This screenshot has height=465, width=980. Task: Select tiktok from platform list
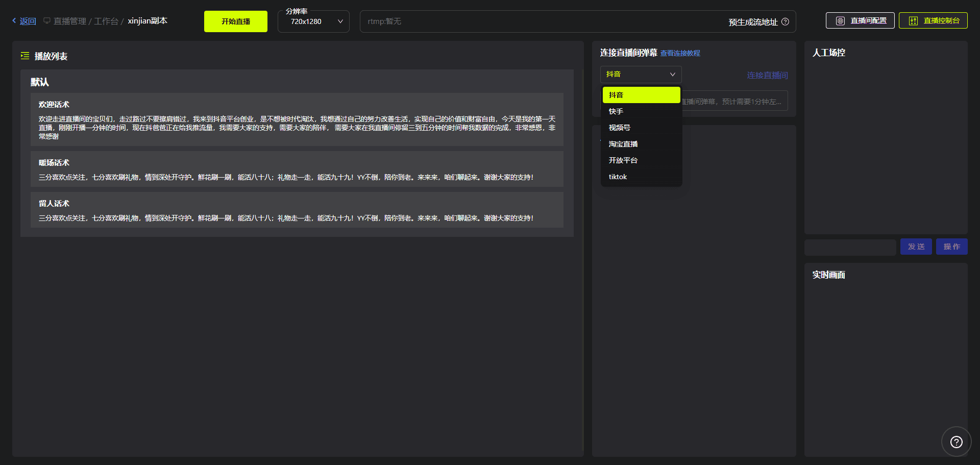click(642, 177)
